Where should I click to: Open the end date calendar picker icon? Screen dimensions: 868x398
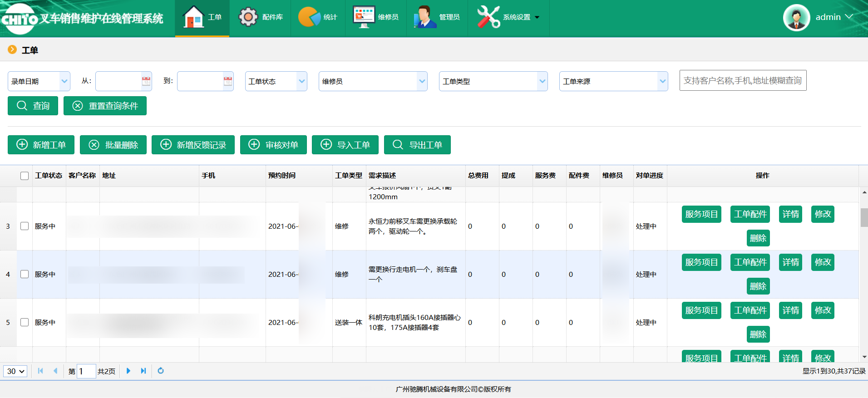[228, 81]
